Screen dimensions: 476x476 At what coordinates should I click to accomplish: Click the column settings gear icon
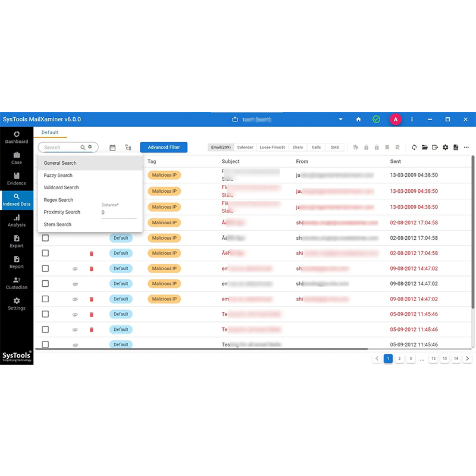pos(445,148)
